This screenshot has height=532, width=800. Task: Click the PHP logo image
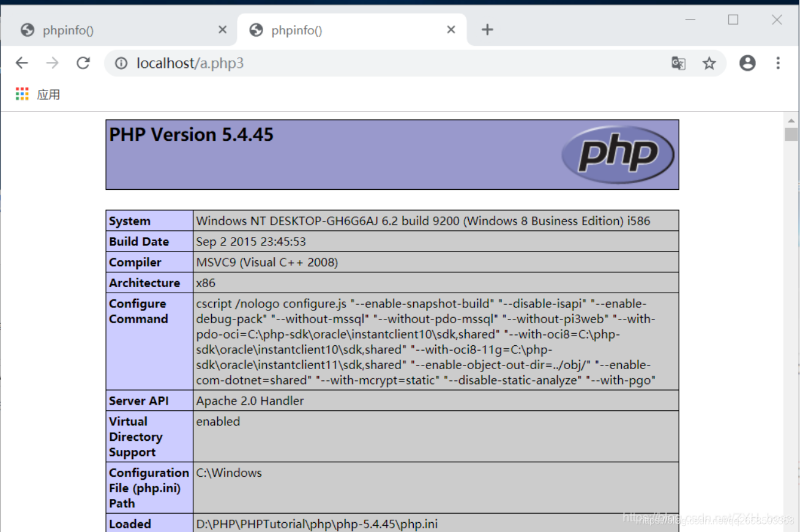coord(618,154)
